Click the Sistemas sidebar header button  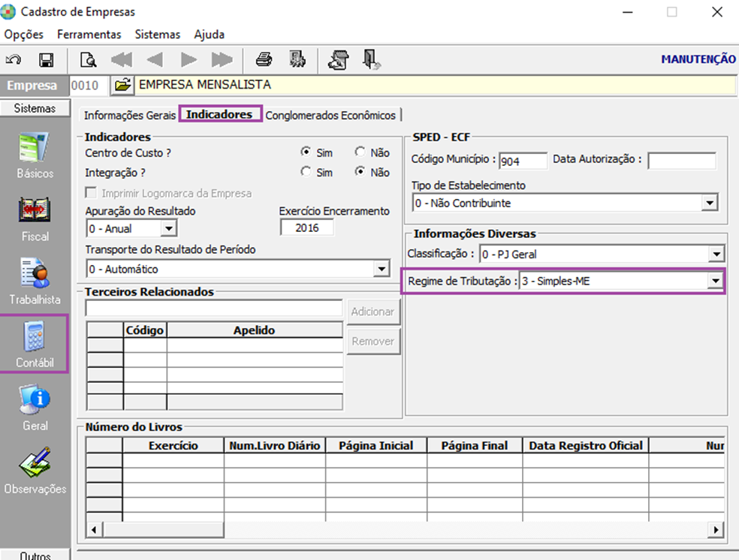click(35, 108)
